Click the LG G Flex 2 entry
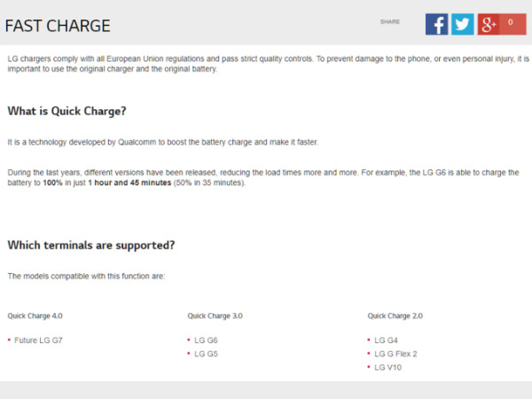 pos(395,353)
